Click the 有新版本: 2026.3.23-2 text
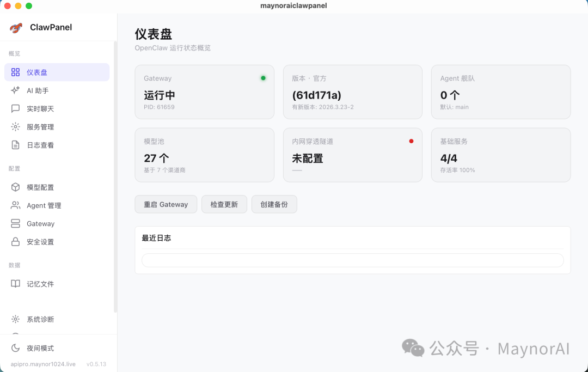Screen dimensions: 588x372 pos(323,107)
